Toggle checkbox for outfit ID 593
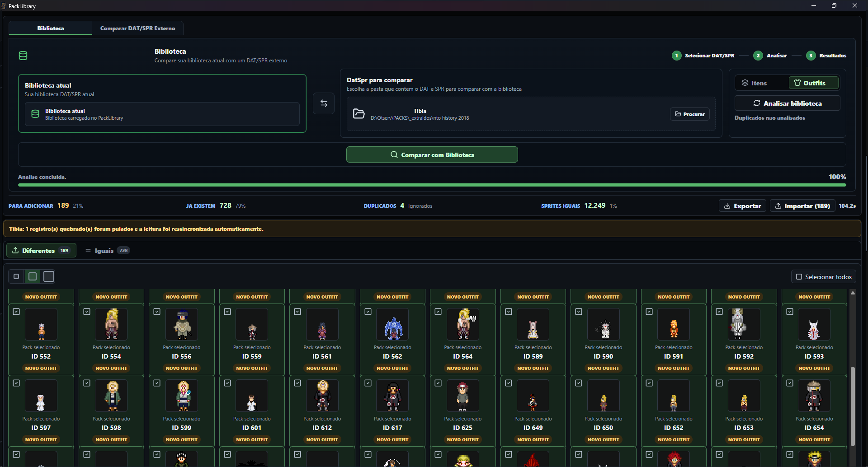Image resolution: width=868 pixels, height=467 pixels. click(x=790, y=312)
